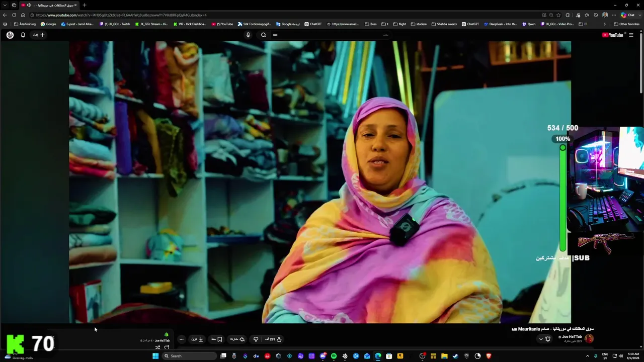Open the browser profile picture
Viewport: 644px width, 362px height.
605,15
